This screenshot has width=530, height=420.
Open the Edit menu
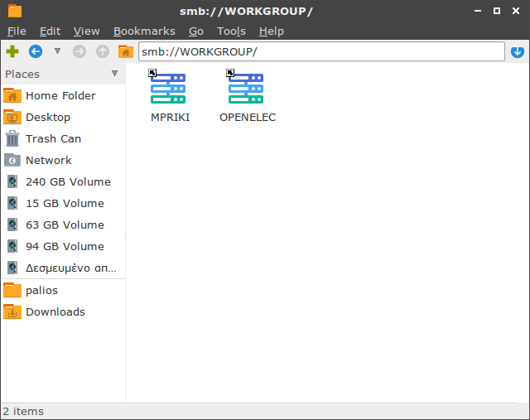pos(50,31)
